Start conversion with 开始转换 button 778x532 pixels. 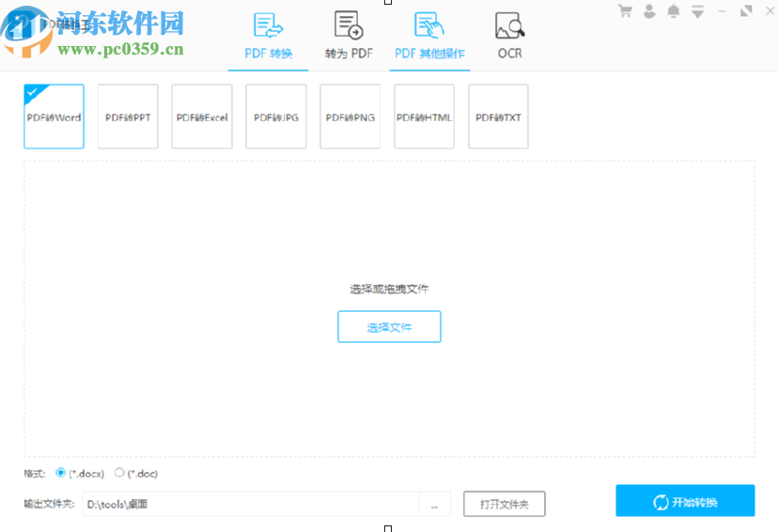coord(685,501)
